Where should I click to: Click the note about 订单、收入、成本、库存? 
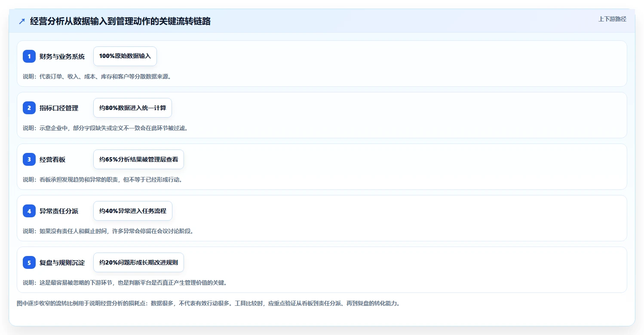click(97, 76)
